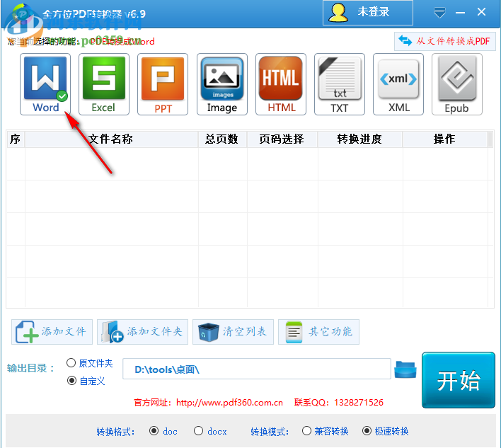
Task: Pick the PPT conversion icon
Action: pos(163,84)
